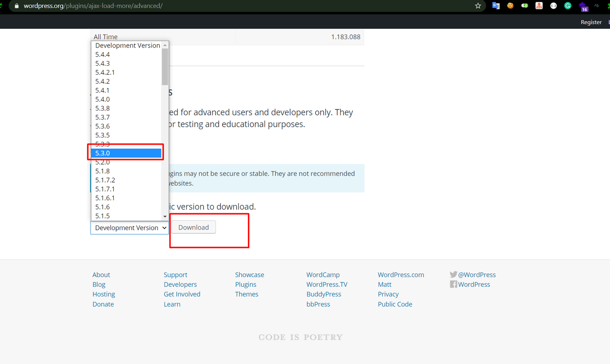
Task: Choose version 5.3.7 in the dropdown
Action: [x=126, y=117]
